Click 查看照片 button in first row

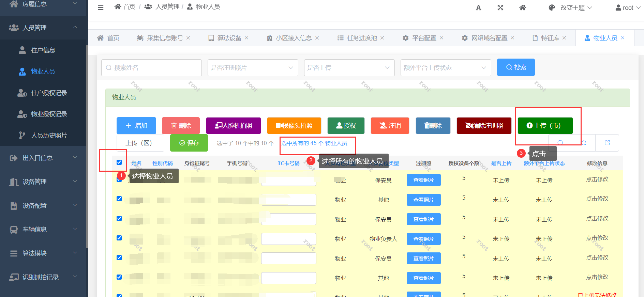pos(423,180)
